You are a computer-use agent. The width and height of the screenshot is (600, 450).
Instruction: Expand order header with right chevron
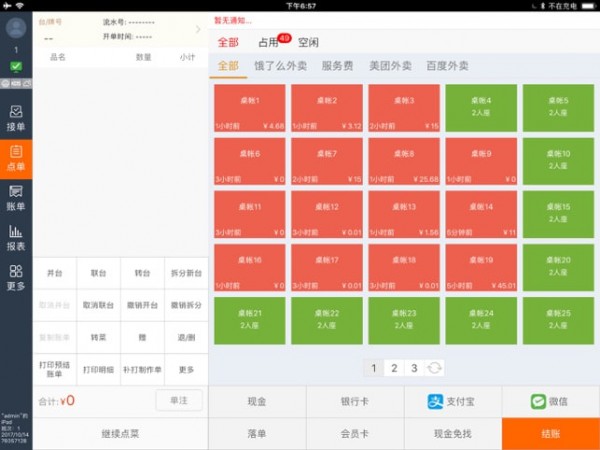[197, 30]
